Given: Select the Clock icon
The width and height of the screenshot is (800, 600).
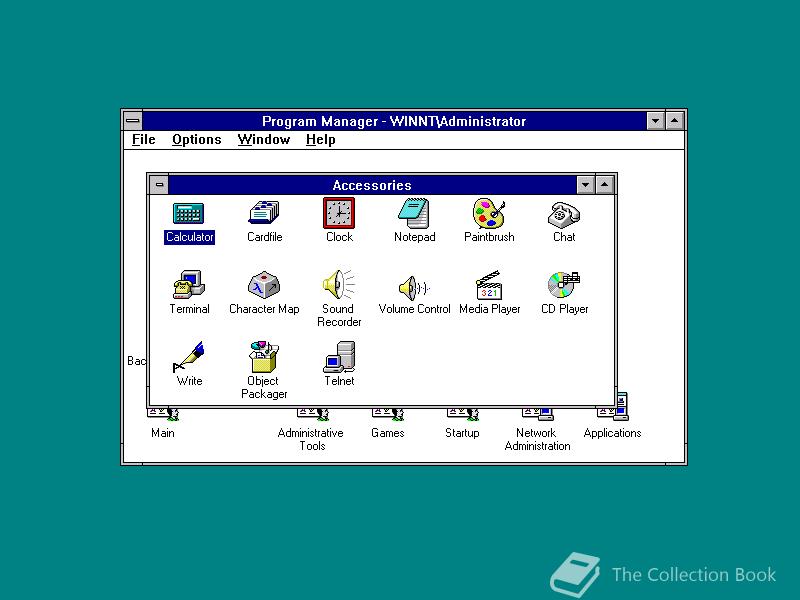Looking at the screenshot, I should (339, 213).
